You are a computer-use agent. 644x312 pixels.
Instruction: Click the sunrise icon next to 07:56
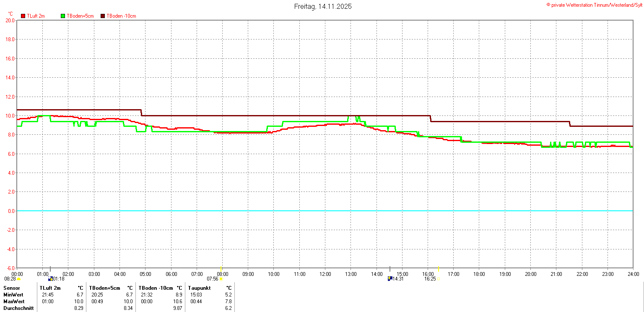pos(221,279)
